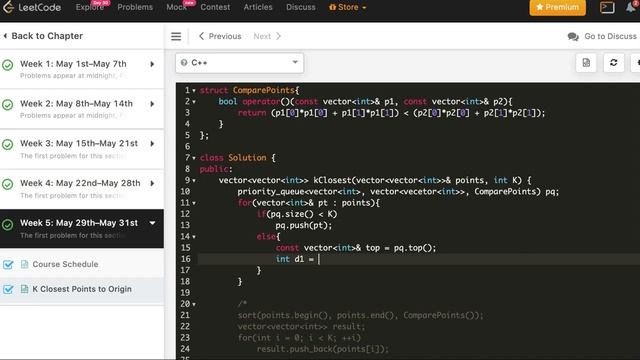This screenshot has height=360, width=640.
Task: Click 'if(pq.size() < K)' on line 12
Action: tap(297, 214)
